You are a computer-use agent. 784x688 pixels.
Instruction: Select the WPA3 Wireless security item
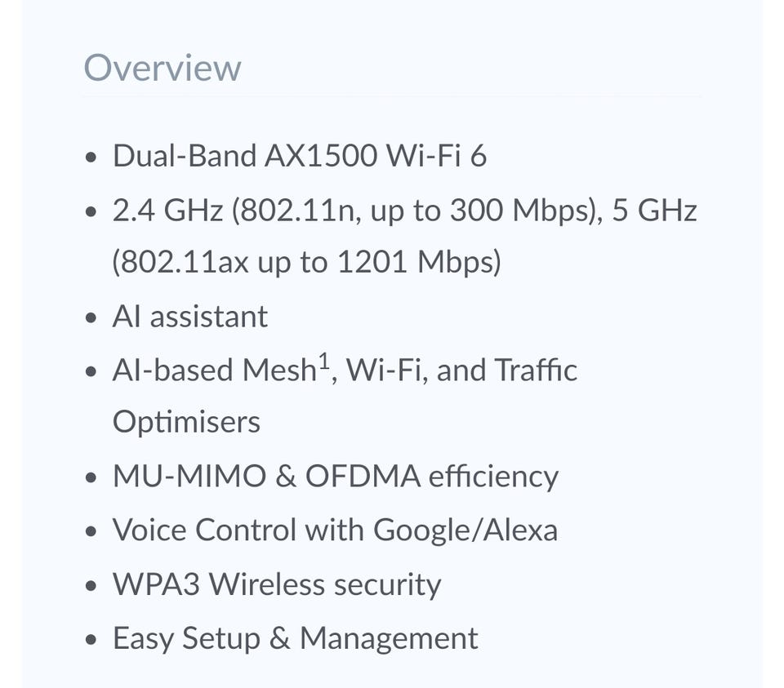point(277,584)
